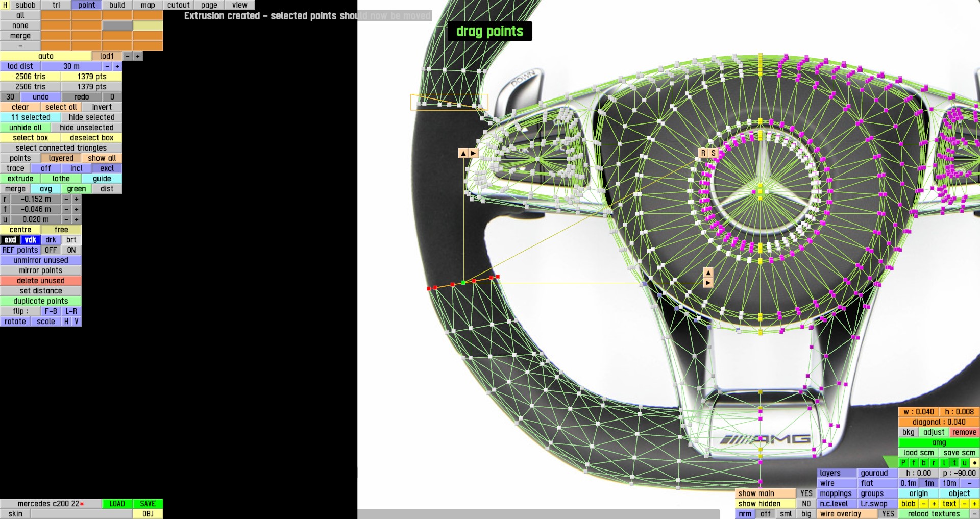Toggle show hidden NO setting
The image size is (980, 519).
click(806, 504)
